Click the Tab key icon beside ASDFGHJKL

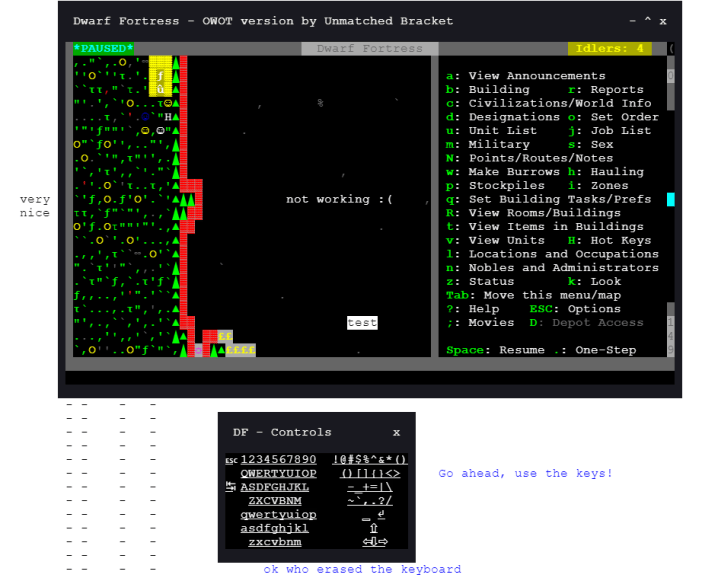(x=231, y=487)
